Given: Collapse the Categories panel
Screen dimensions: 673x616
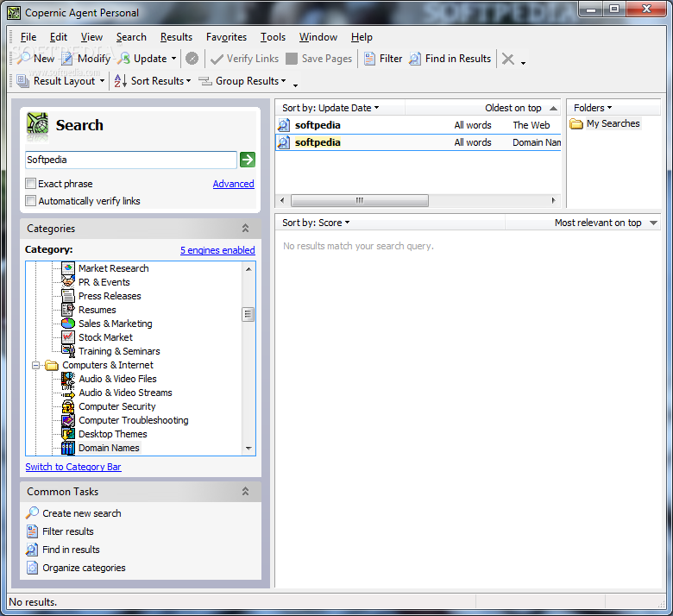Looking at the screenshot, I should click(246, 229).
